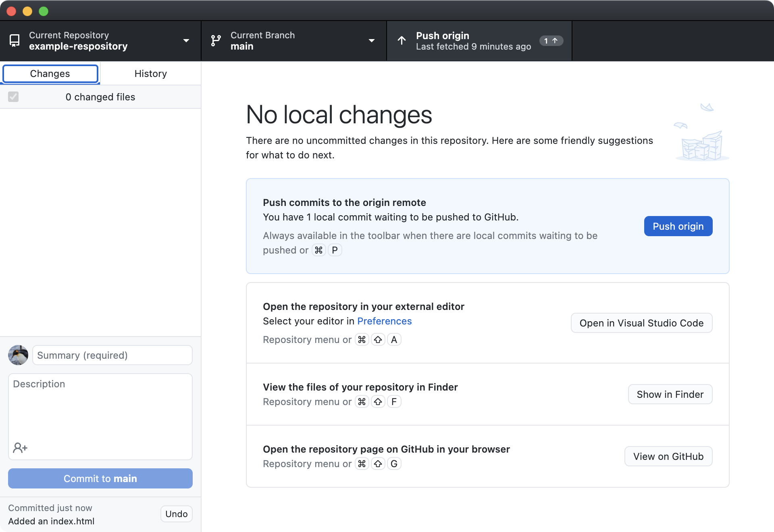
Task: Toggle the select-all changed files checkbox
Action: tap(13, 97)
